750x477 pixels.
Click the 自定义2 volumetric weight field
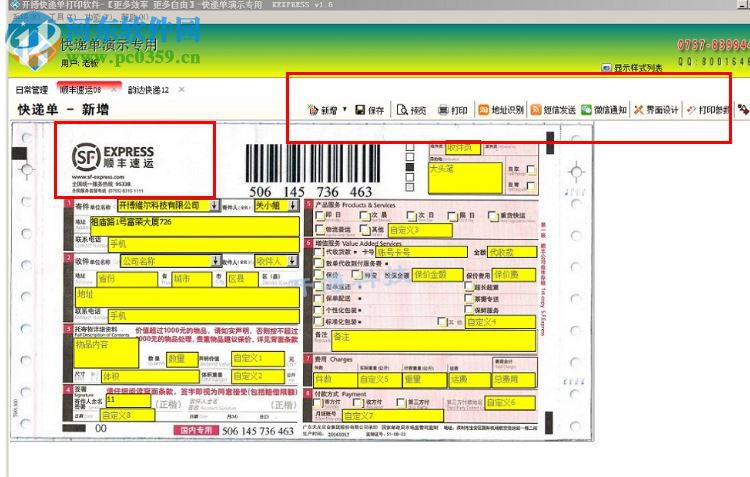coord(258,377)
